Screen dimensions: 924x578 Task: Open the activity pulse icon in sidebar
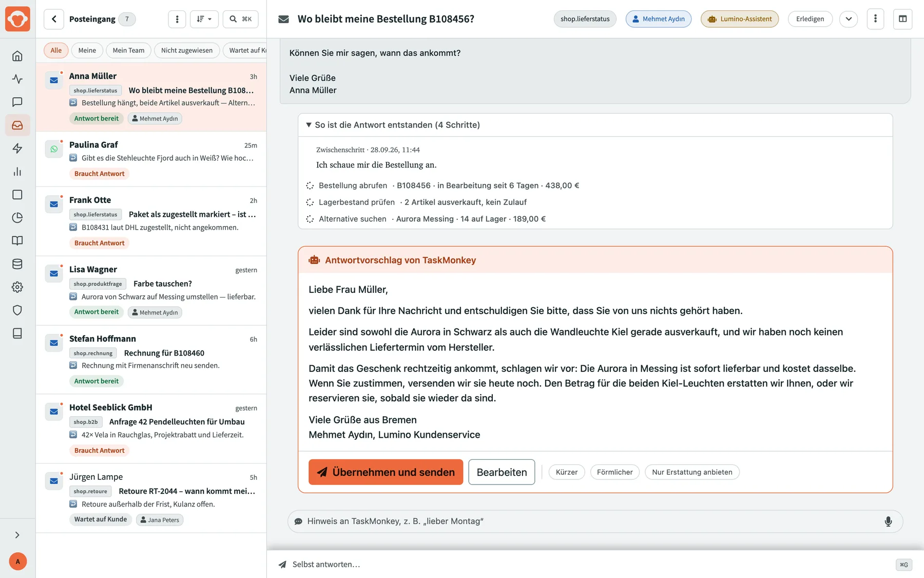tap(17, 79)
